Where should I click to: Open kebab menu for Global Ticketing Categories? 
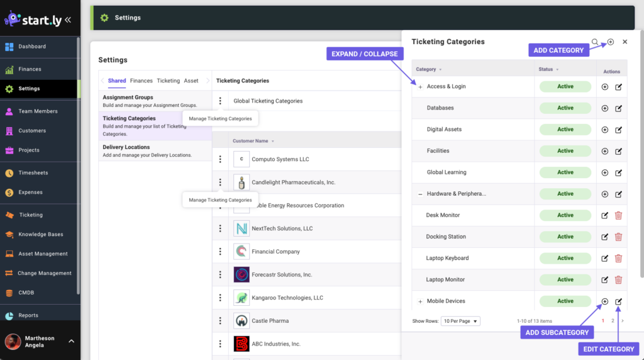pyautogui.click(x=220, y=101)
